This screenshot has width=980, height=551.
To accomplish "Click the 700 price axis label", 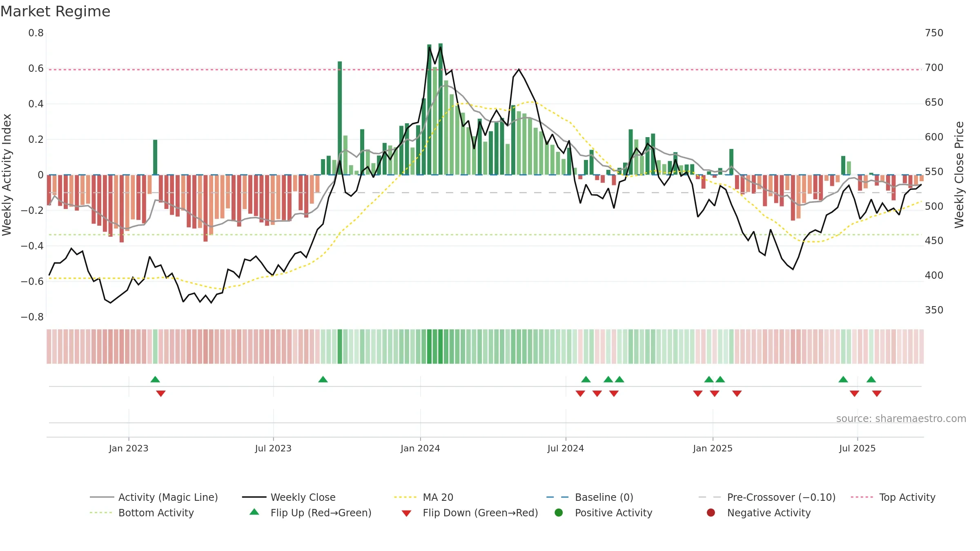I will point(934,68).
